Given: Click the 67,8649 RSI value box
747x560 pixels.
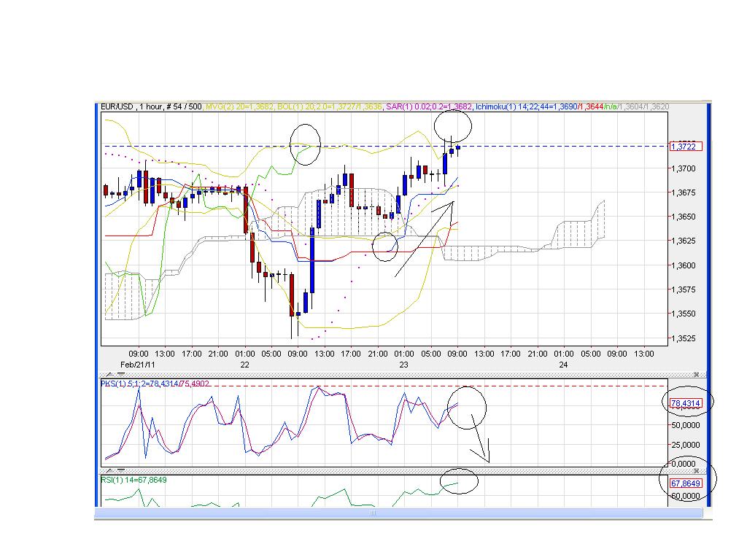Looking at the screenshot, I should click(x=686, y=483).
